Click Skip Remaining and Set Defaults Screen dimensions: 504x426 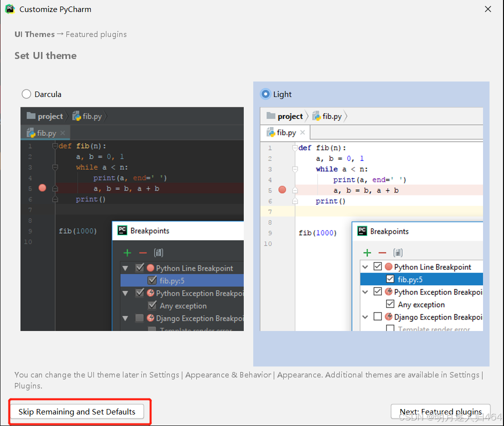point(77,411)
